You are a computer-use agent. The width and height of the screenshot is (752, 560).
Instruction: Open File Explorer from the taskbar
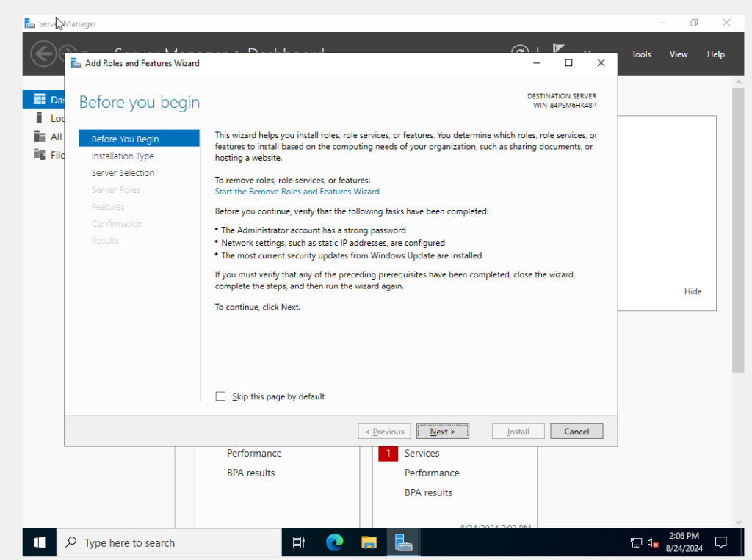[x=369, y=542]
